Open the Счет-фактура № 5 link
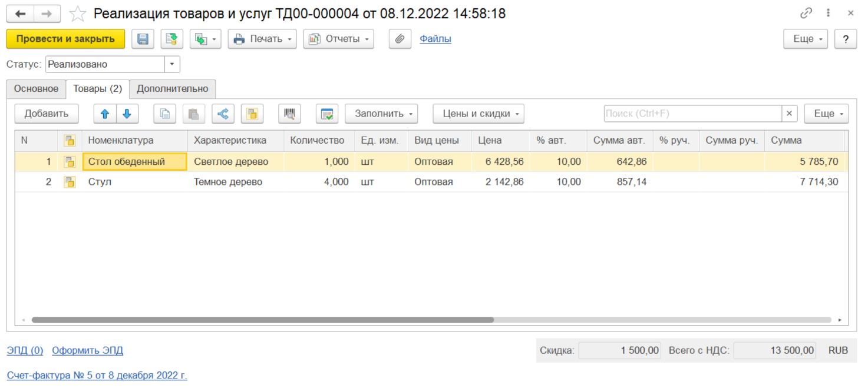Viewport: 868px width, 388px height. click(97, 375)
